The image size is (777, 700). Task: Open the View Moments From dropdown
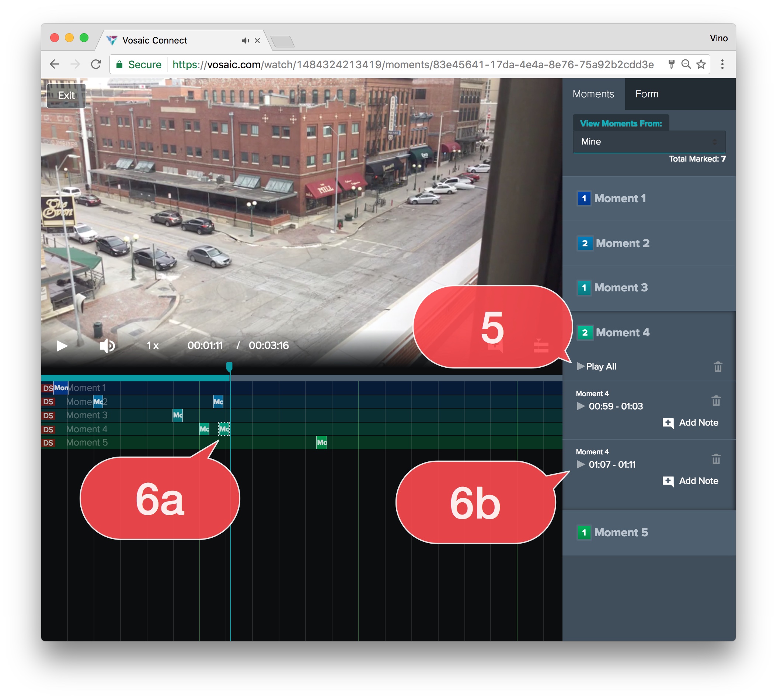point(648,142)
